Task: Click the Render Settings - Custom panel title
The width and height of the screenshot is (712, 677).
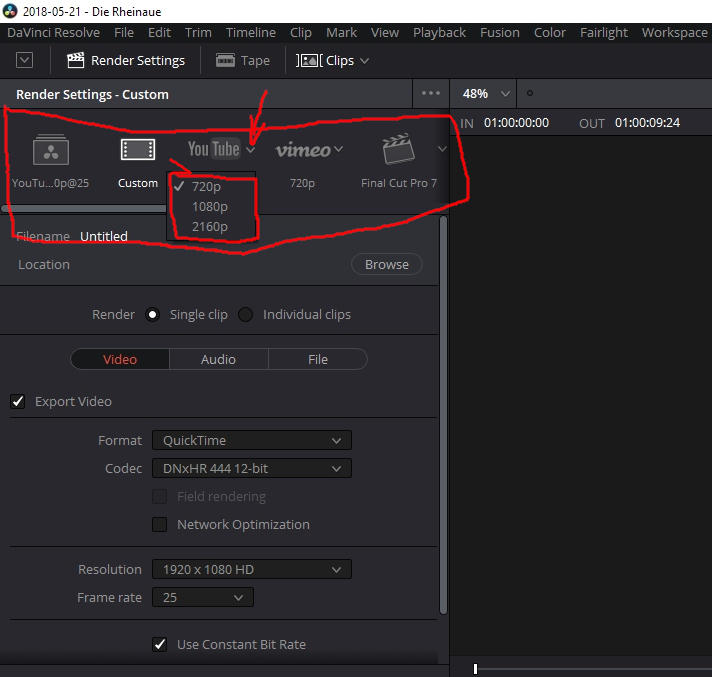Action: [93, 94]
